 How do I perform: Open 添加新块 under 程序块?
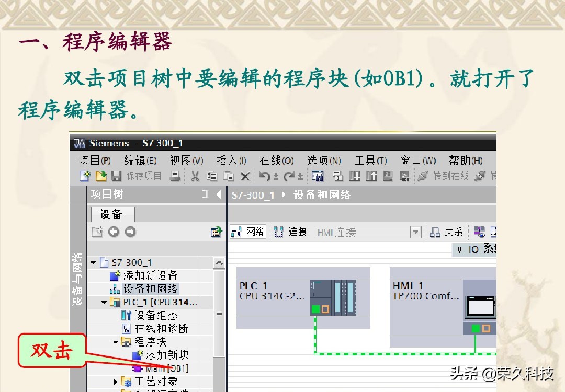tap(165, 355)
